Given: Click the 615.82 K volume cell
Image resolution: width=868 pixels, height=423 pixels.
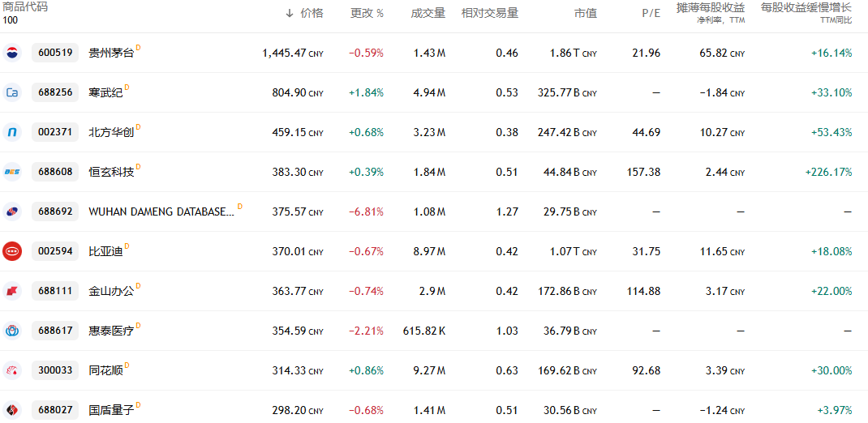Looking at the screenshot, I should click(x=424, y=331).
